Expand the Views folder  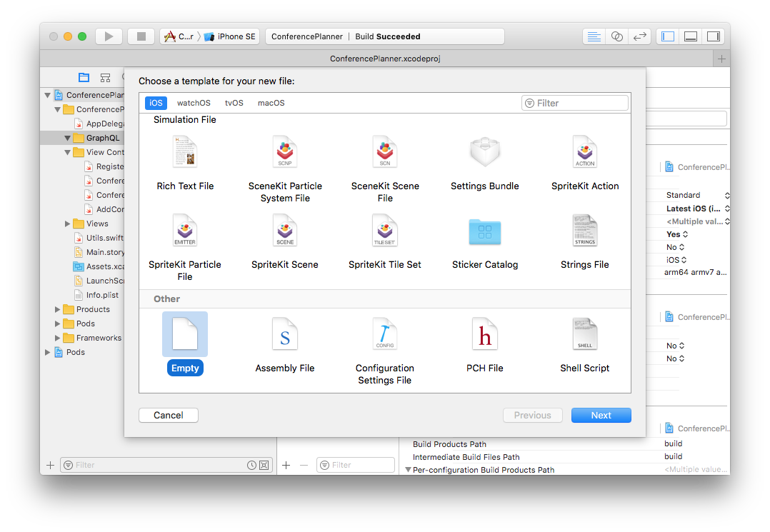click(x=67, y=224)
